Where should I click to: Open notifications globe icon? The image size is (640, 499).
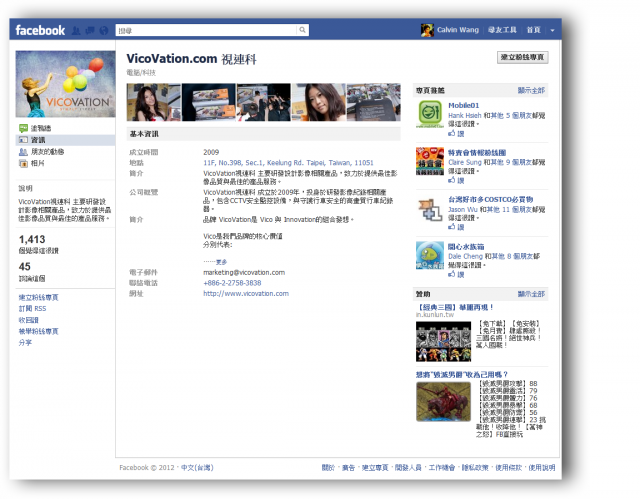[x=104, y=31]
